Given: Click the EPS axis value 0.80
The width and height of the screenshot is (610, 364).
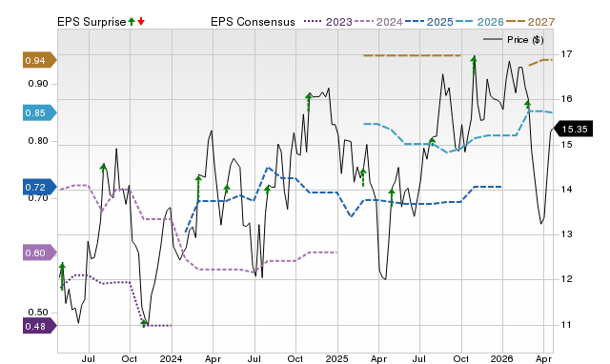Looking at the screenshot, I should click(38, 141).
